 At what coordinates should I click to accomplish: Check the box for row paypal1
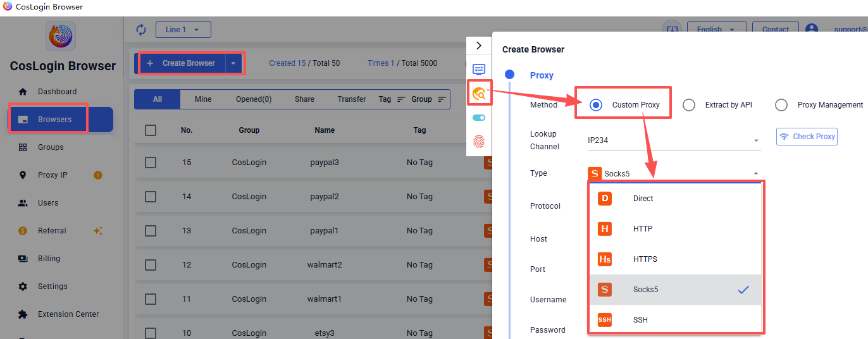pos(151,231)
